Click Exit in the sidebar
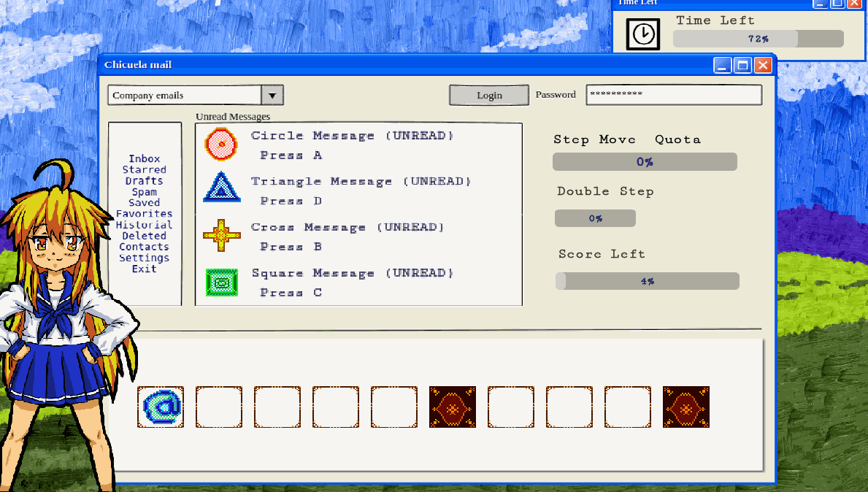 point(144,269)
